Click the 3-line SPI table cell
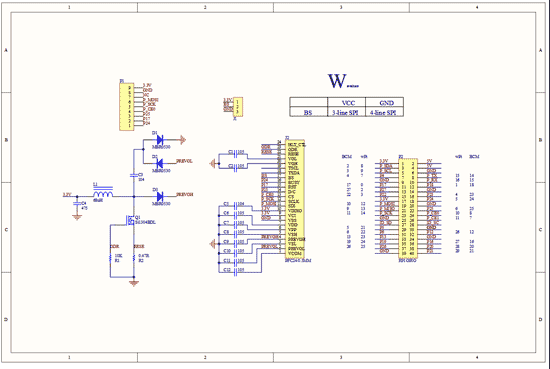 [347, 112]
